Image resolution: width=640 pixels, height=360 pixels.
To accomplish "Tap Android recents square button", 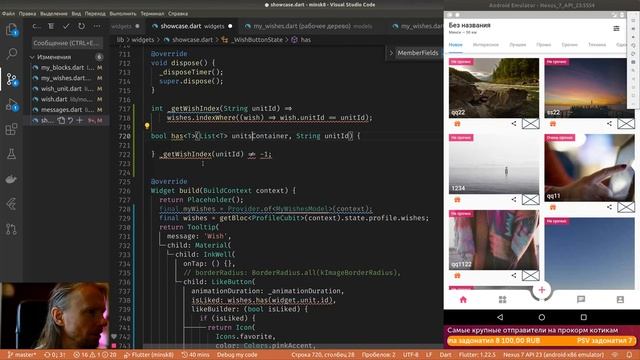I will click(x=584, y=317).
